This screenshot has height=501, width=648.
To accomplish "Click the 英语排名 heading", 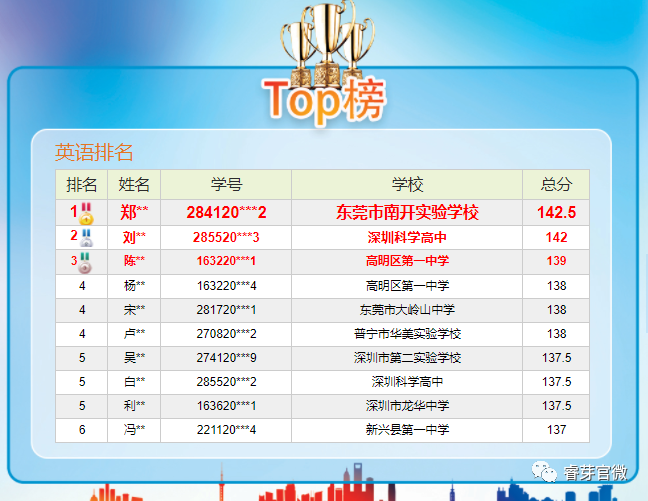I will (x=94, y=152).
